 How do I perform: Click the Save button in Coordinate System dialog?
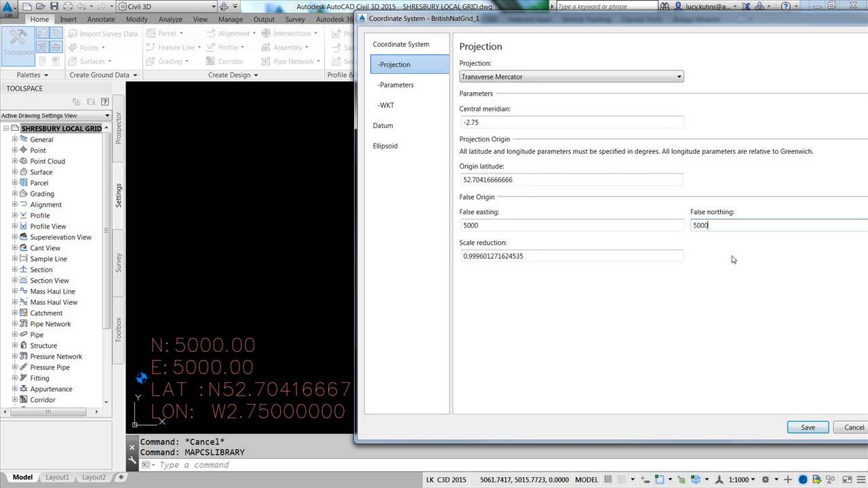coord(808,427)
